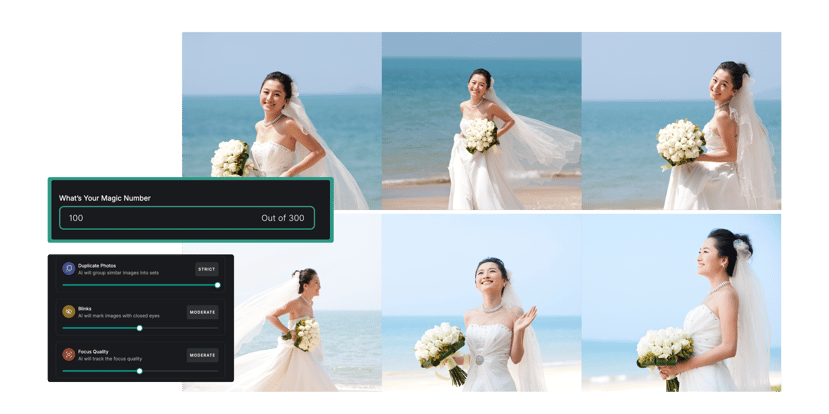
Task: Click the STRICT button for Duplicate Photos
Action: coord(207,269)
